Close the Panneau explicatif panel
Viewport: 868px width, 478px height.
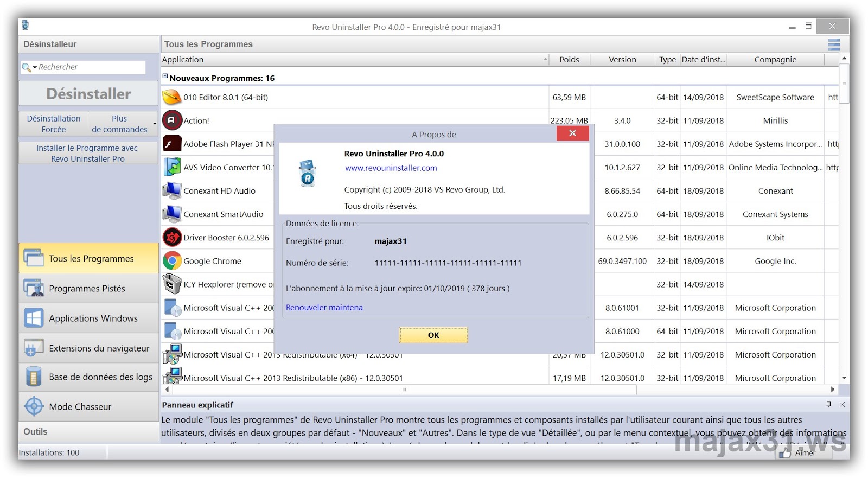tap(842, 404)
